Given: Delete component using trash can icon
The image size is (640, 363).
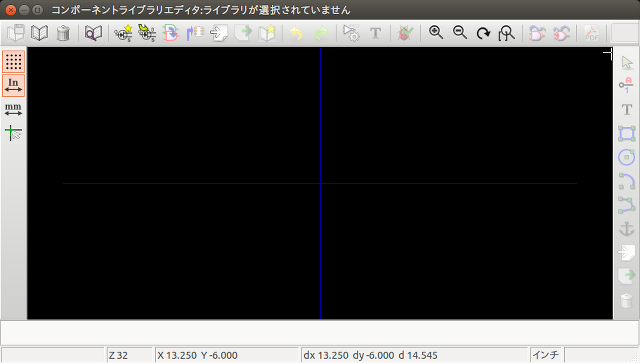Looking at the screenshot, I should 63,33.
